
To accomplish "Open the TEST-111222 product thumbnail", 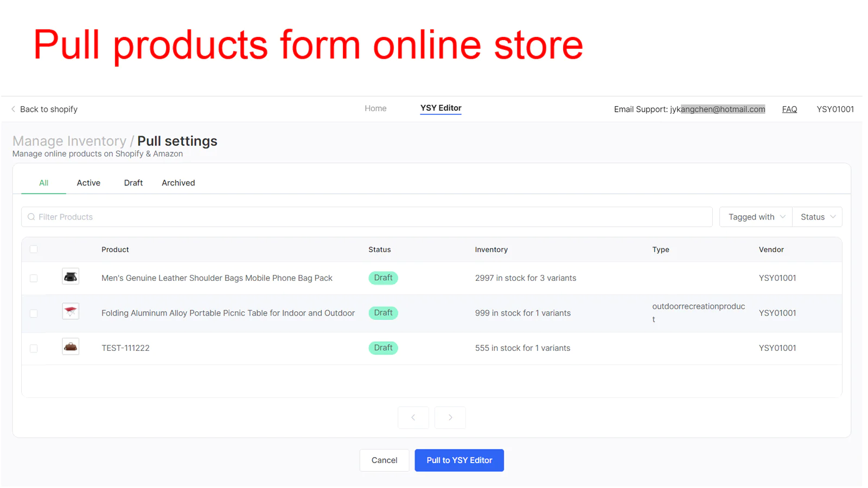I will point(71,347).
